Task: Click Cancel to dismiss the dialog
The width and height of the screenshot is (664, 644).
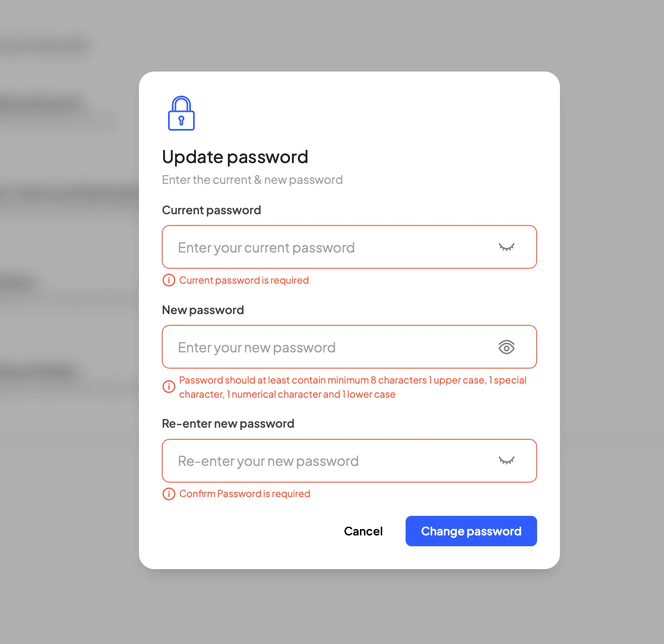Action: (x=363, y=531)
